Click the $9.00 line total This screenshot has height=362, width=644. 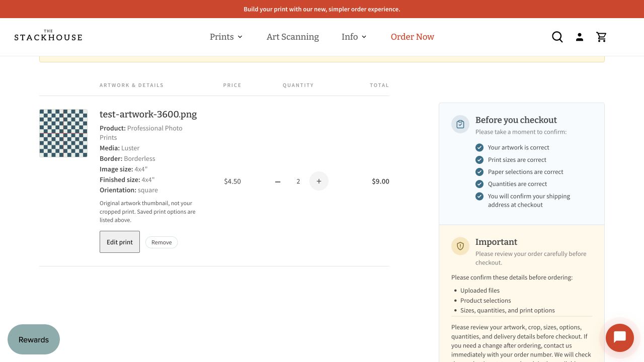click(x=380, y=182)
